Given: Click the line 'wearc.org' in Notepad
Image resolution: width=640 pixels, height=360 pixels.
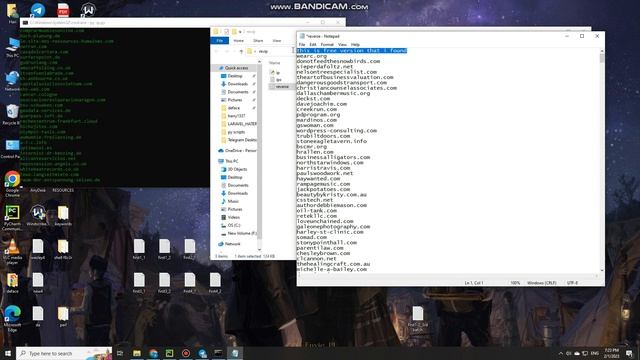Looking at the screenshot, I should click(x=311, y=56).
